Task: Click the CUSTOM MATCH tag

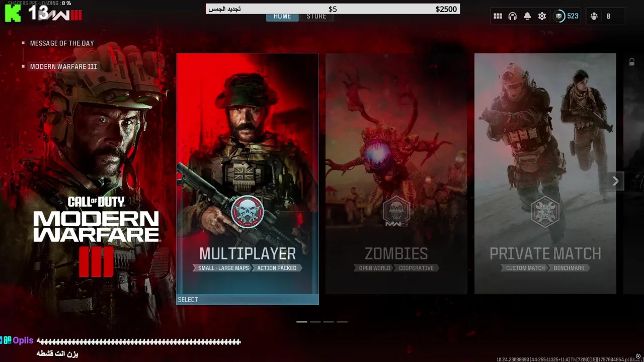Action: pyautogui.click(x=525, y=268)
